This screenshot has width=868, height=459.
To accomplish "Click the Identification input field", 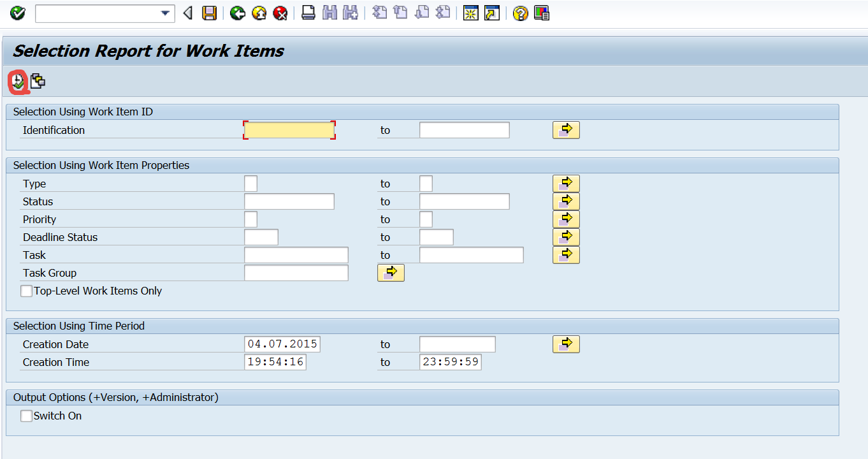I will pos(289,129).
